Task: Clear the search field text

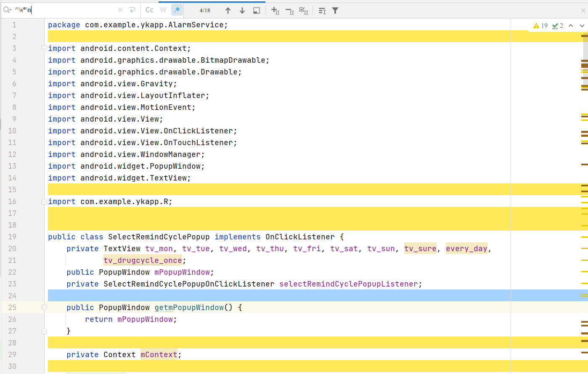Action: [x=120, y=10]
